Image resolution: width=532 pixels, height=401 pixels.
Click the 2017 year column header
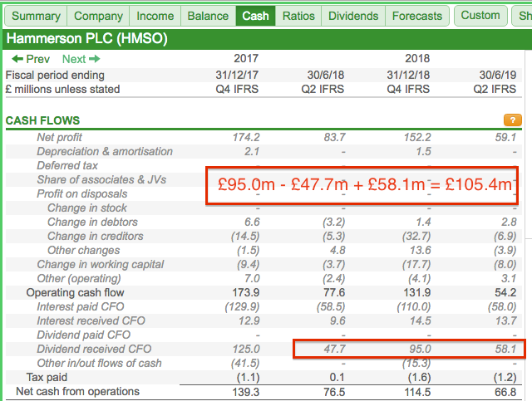(x=246, y=59)
